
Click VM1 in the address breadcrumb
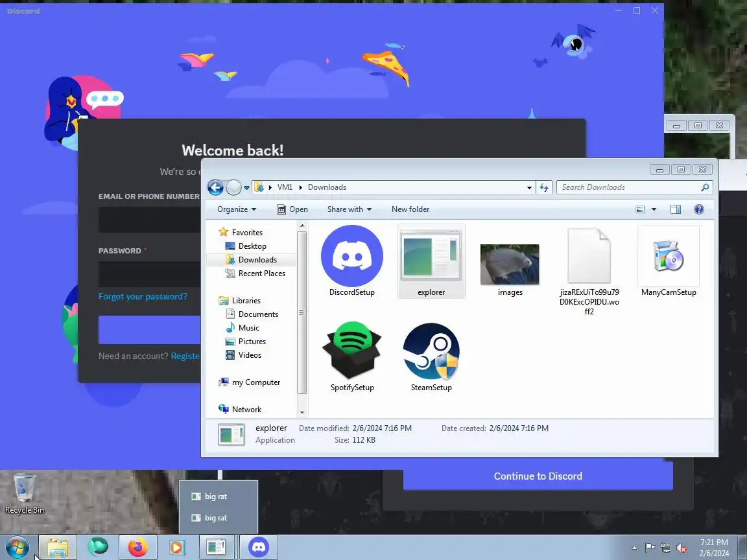click(285, 187)
